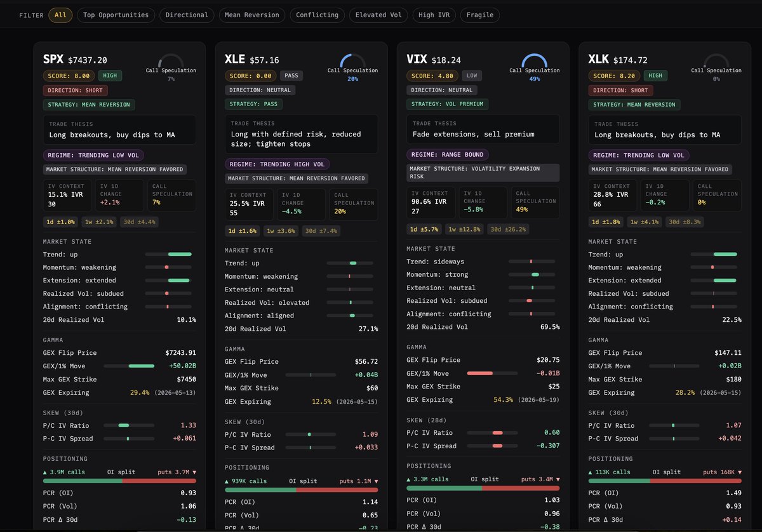Viewport: 762px width, 532px height.
Task: Filter by Directional
Action: coord(187,15)
